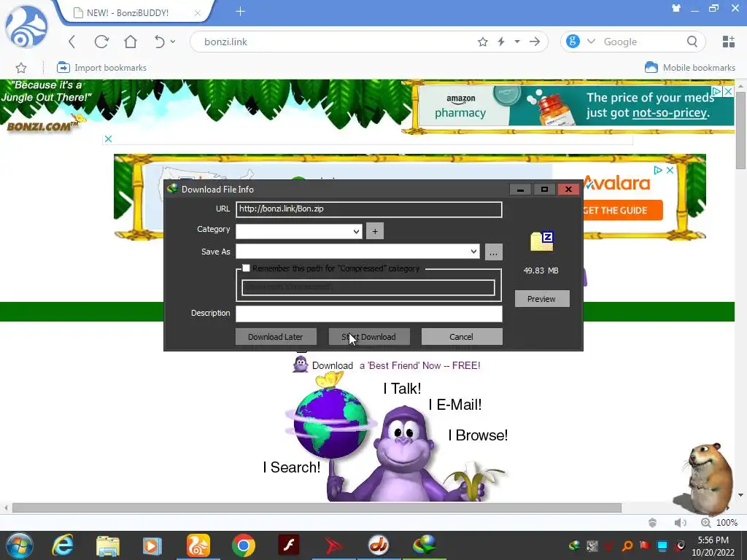Open the address bar dropdown arrow
This screenshot has height=560, width=747.
[x=517, y=42]
